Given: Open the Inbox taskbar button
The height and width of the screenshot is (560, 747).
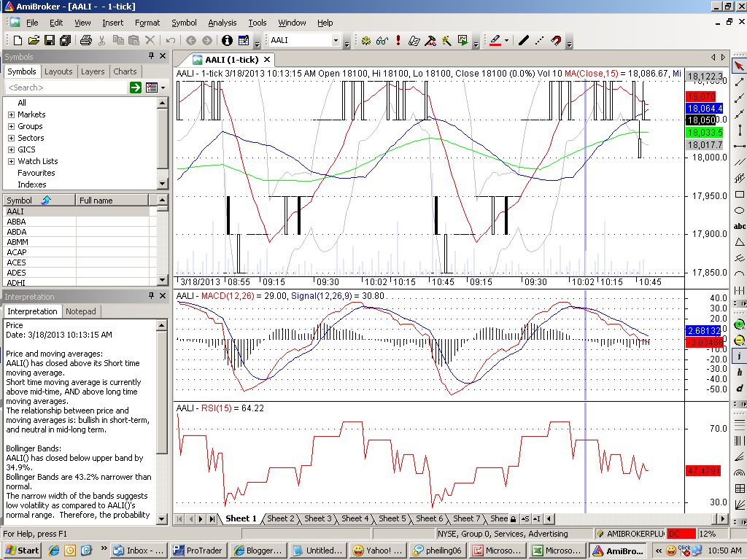Looking at the screenshot, I should pos(139,551).
